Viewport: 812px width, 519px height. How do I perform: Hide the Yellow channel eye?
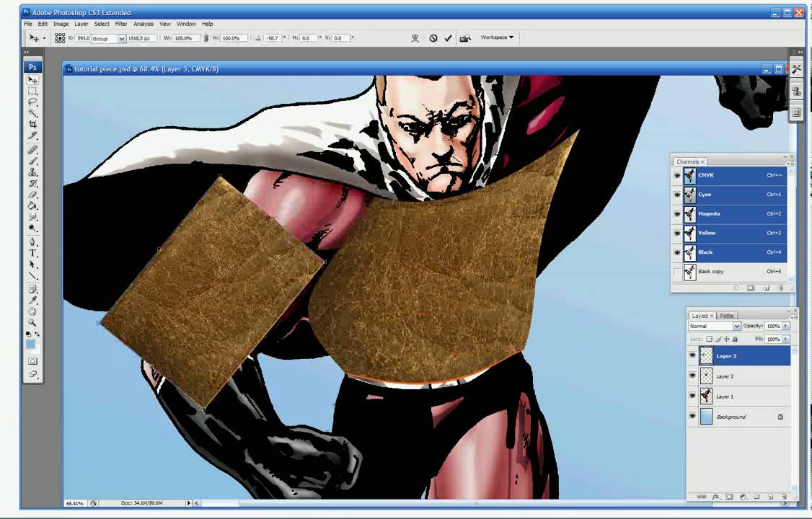(x=677, y=234)
